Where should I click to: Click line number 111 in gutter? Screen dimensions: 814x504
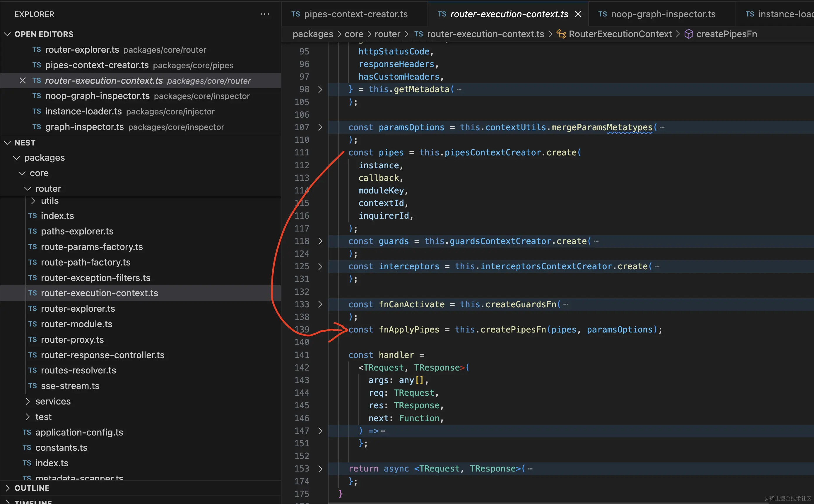pyautogui.click(x=302, y=152)
